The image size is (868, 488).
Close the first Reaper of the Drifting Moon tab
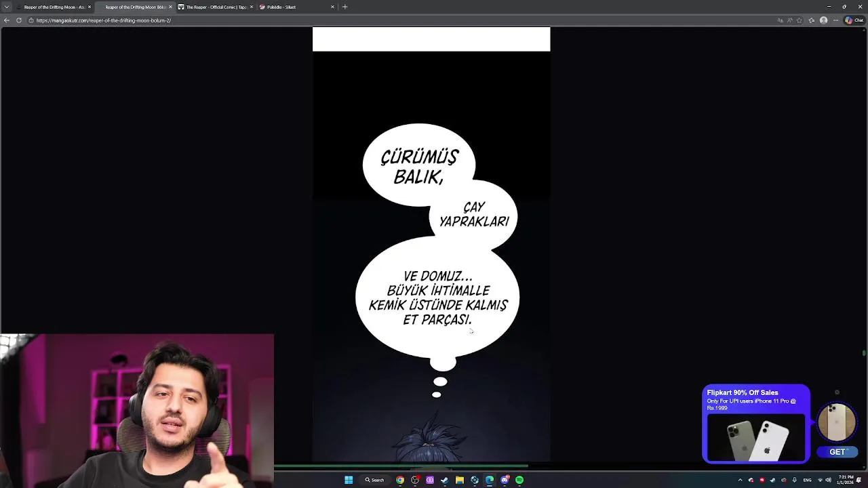[89, 7]
